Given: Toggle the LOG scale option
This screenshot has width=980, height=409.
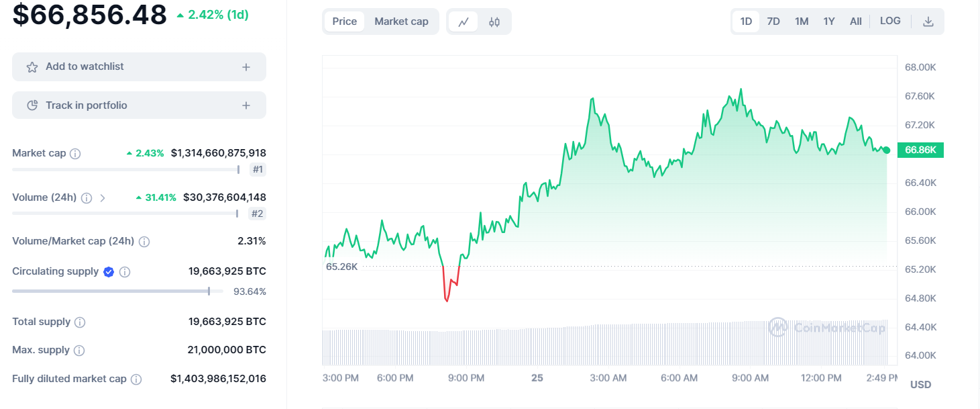Looking at the screenshot, I should [890, 21].
